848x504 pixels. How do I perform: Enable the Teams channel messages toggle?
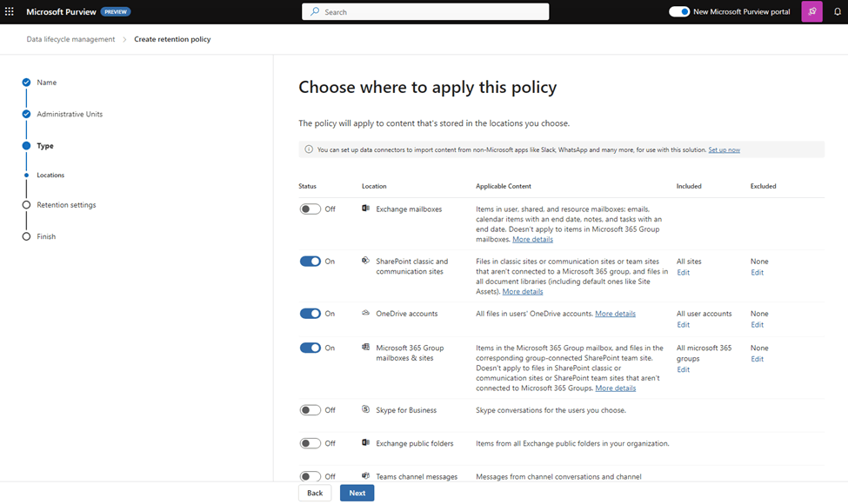[310, 476]
